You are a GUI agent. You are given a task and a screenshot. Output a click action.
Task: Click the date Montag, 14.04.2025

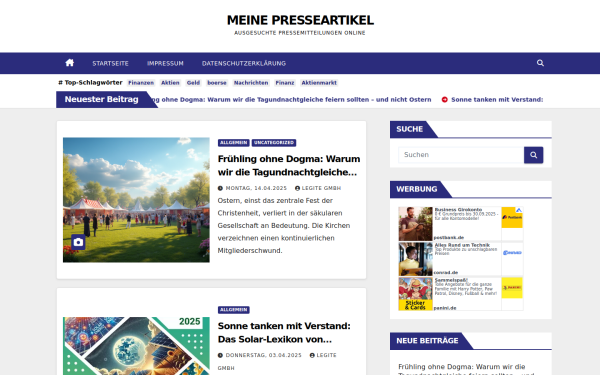(256, 188)
